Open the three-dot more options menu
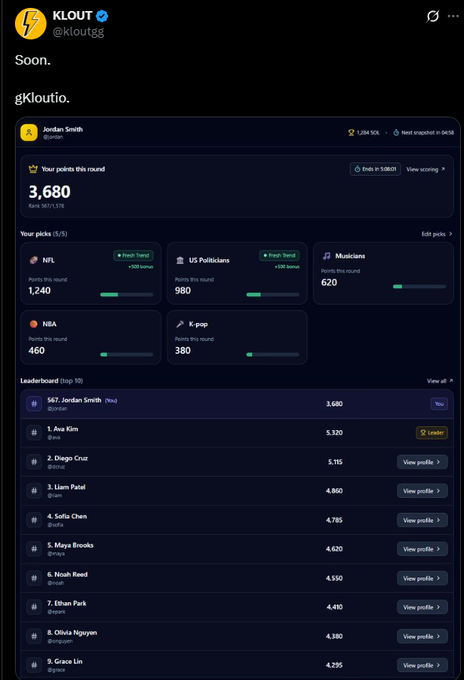 click(453, 16)
